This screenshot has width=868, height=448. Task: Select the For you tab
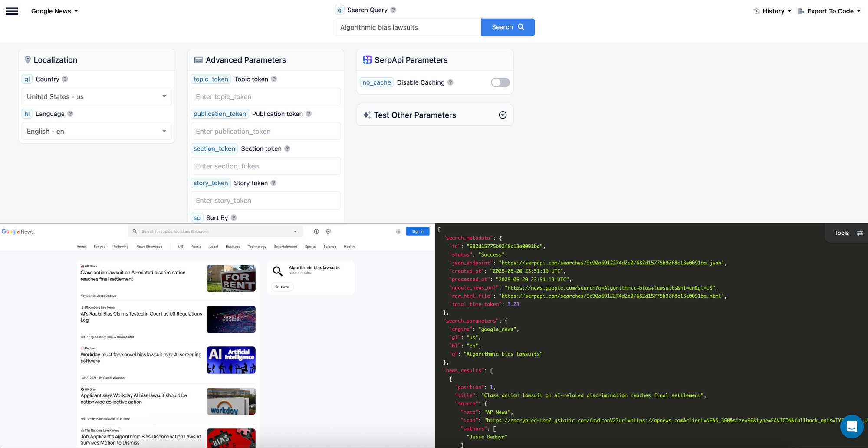(x=100, y=247)
